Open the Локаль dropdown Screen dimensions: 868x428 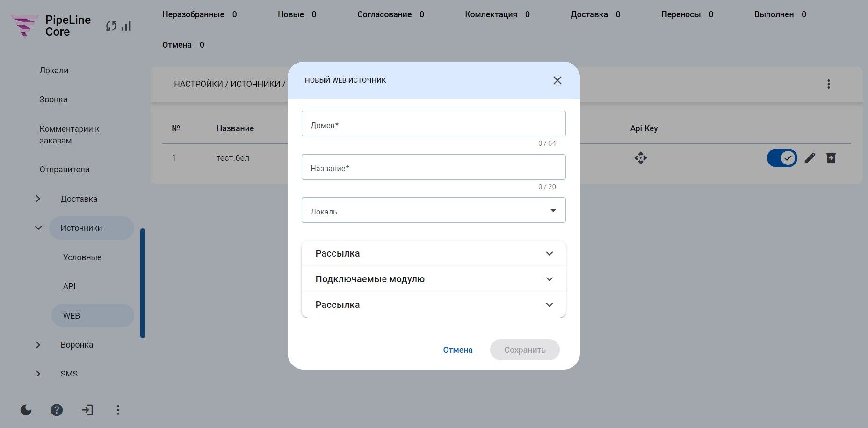434,210
